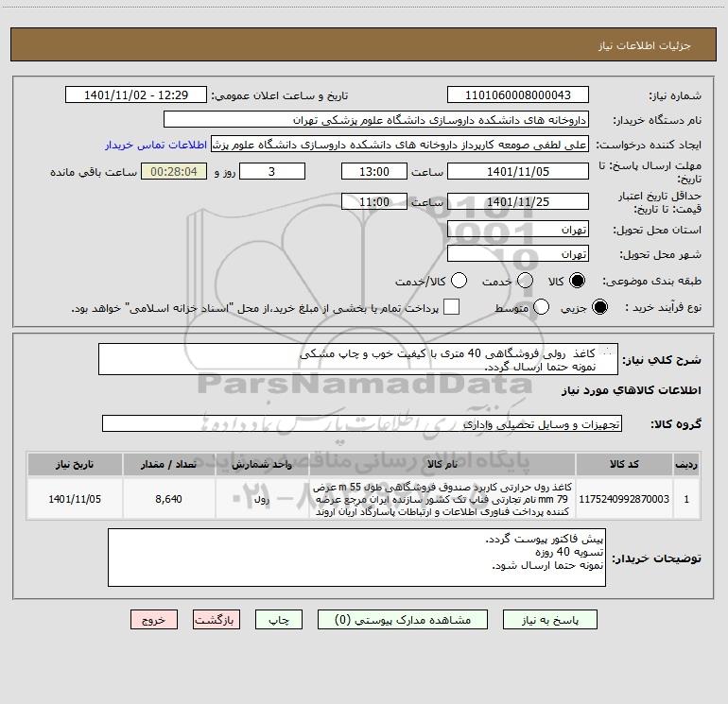Click the خروج exit button
The width and height of the screenshot is (728, 704).
tap(154, 620)
